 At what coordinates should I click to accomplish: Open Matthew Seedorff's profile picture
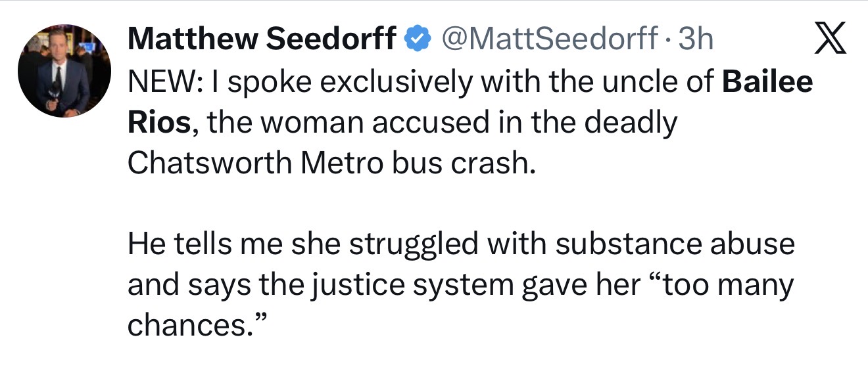[x=64, y=72]
